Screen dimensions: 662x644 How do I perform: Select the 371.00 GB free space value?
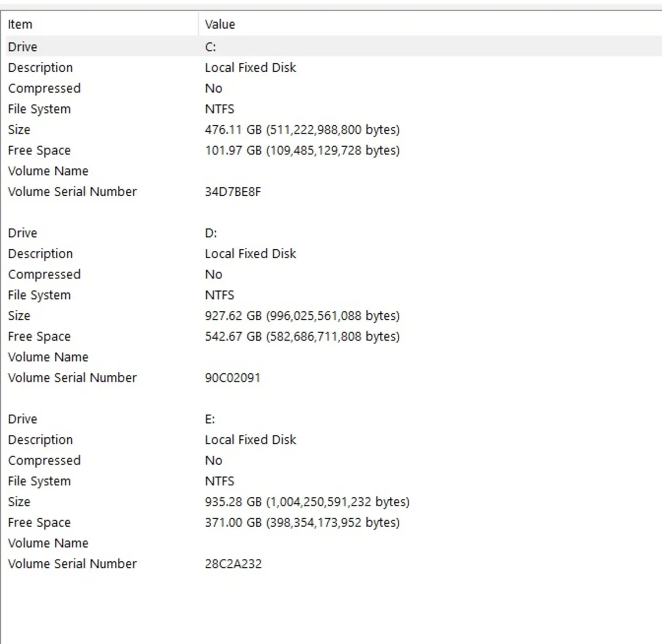click(x=302, y=523)
